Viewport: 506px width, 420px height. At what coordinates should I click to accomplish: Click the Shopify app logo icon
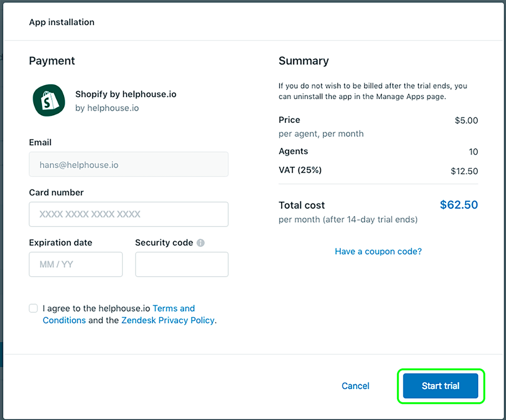pyautogui.click(x=49, y=100)
